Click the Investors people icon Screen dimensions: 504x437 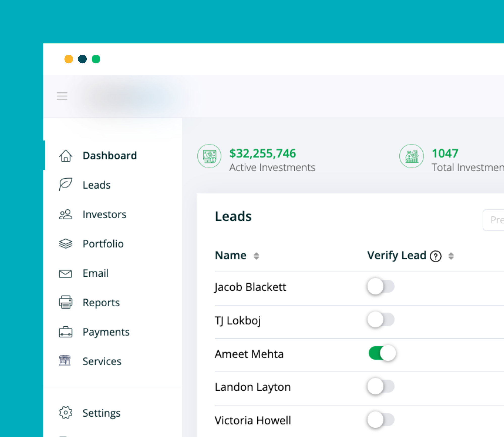[x=66, y=214]
